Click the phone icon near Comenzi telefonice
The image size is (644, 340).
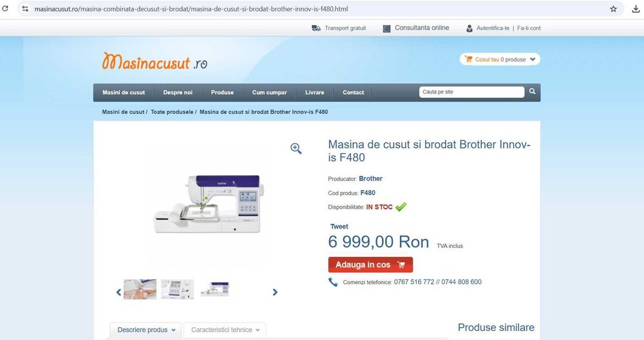[x=333, y=282]
